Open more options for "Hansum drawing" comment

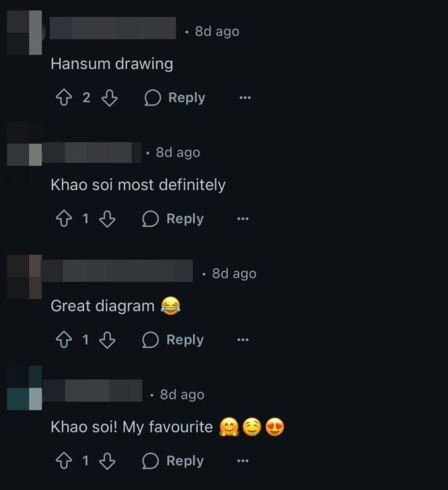pyautogui.click(x=245, y=98)
